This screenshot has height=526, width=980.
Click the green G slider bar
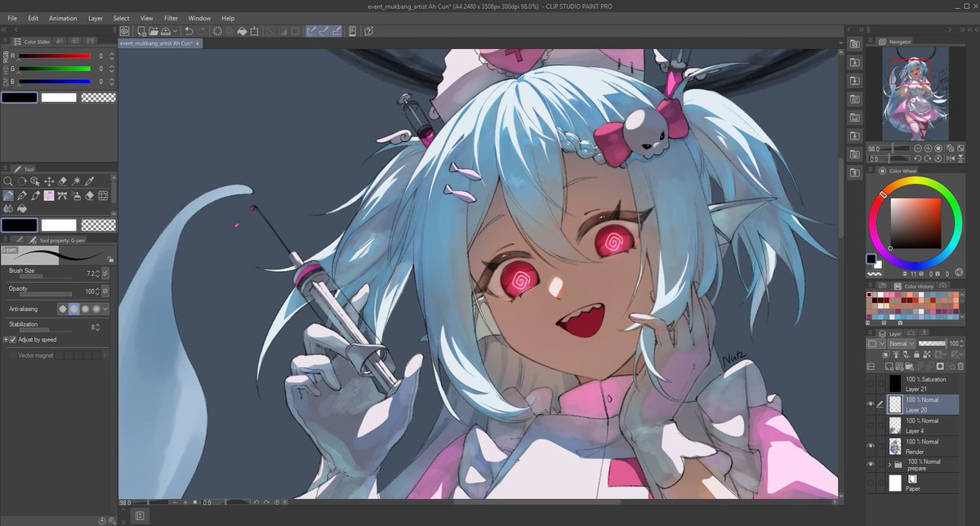(55, 69)
